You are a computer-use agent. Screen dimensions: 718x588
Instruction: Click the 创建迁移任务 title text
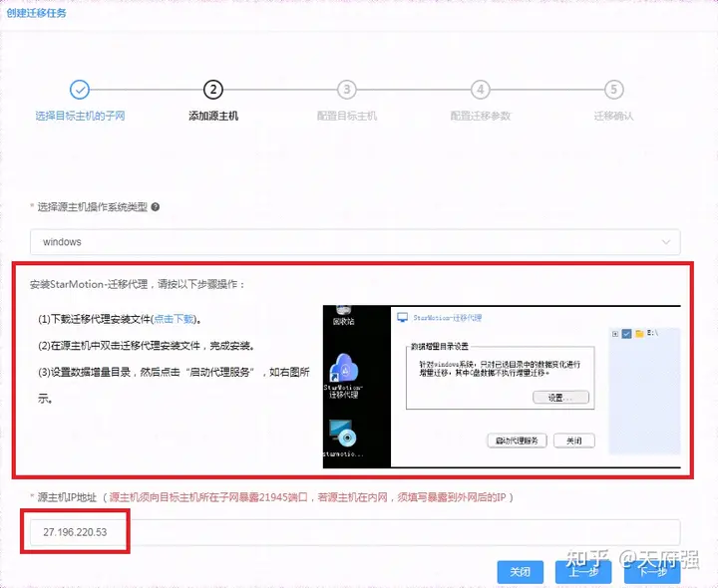[37, 13]
